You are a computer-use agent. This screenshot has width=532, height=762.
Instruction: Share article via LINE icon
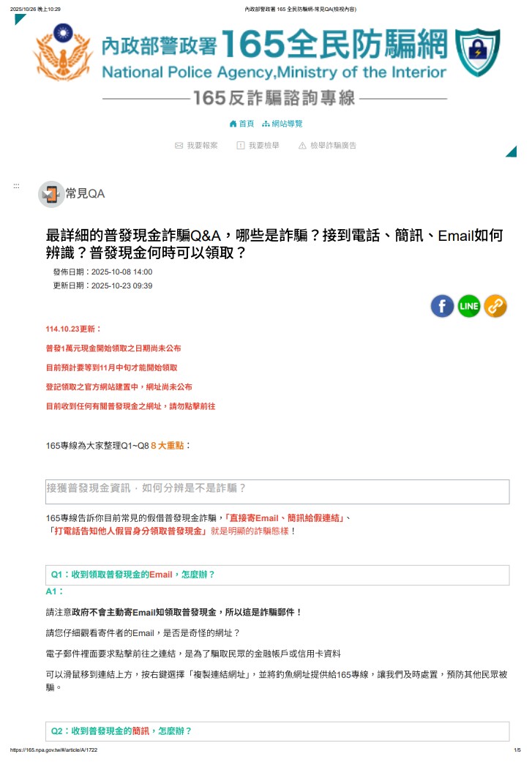coord(468,306)
